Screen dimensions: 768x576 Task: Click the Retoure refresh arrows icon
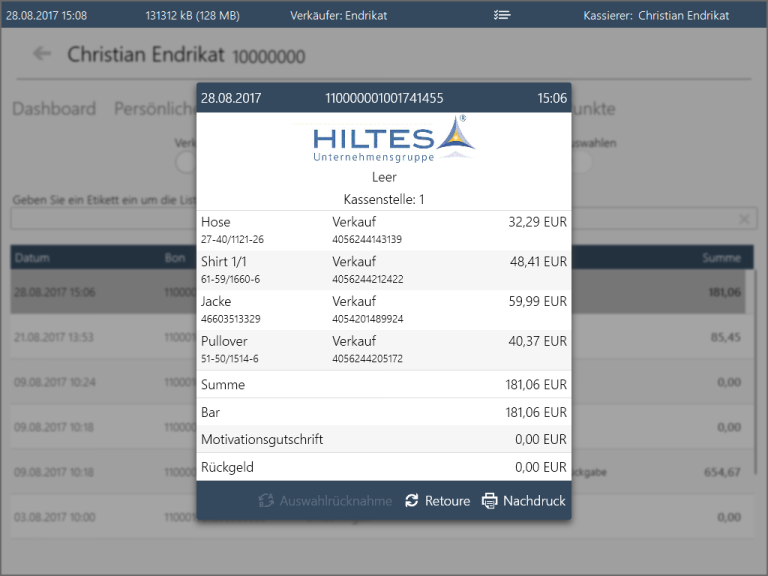coord(412,501)
